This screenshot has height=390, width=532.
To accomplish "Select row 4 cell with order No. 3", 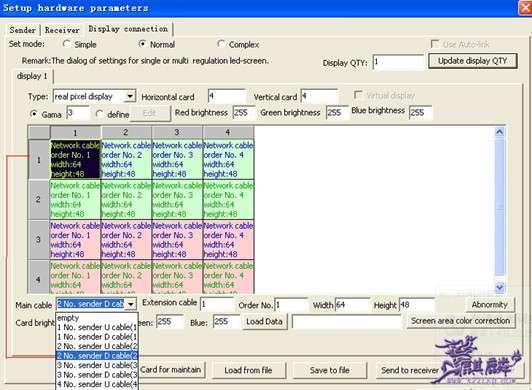I will (177, 276).
